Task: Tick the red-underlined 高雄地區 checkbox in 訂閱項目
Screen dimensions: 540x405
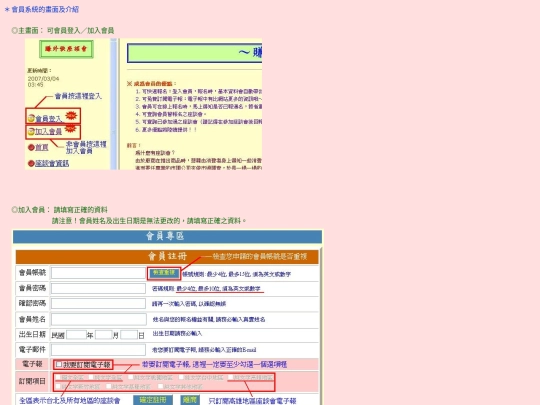Action: click(230, 377)
